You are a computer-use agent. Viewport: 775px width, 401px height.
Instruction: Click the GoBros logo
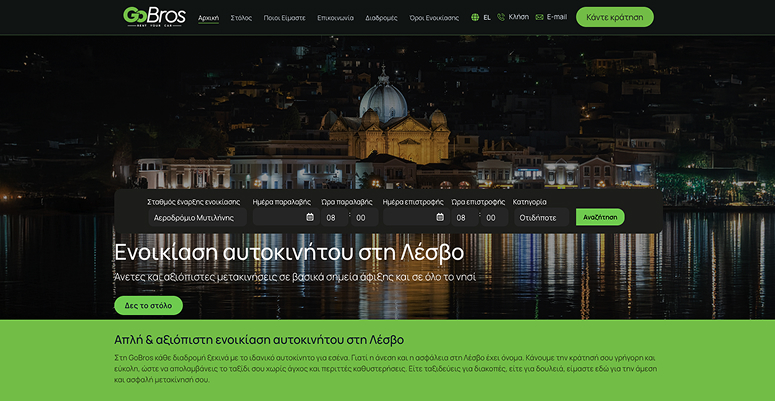click(154, 17)
